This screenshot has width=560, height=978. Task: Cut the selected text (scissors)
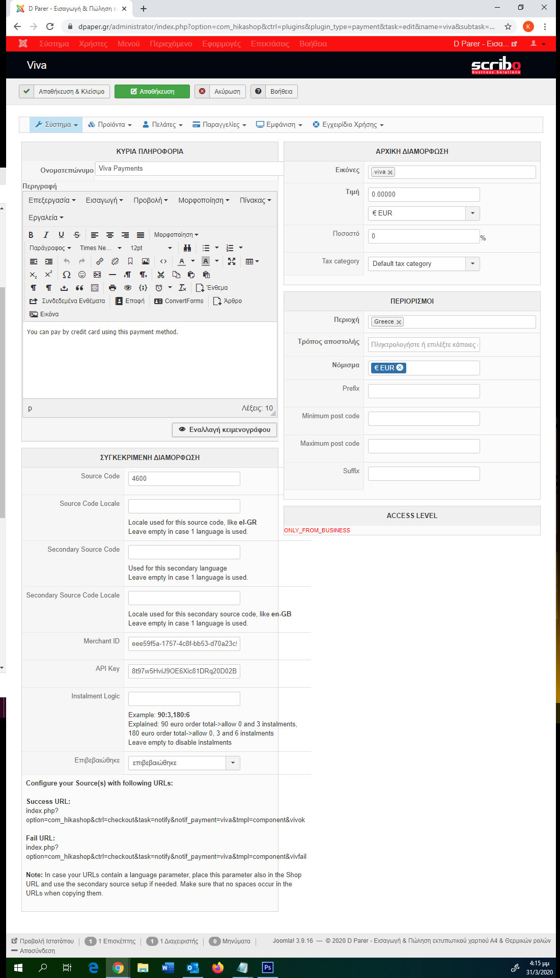coord(161,275)
